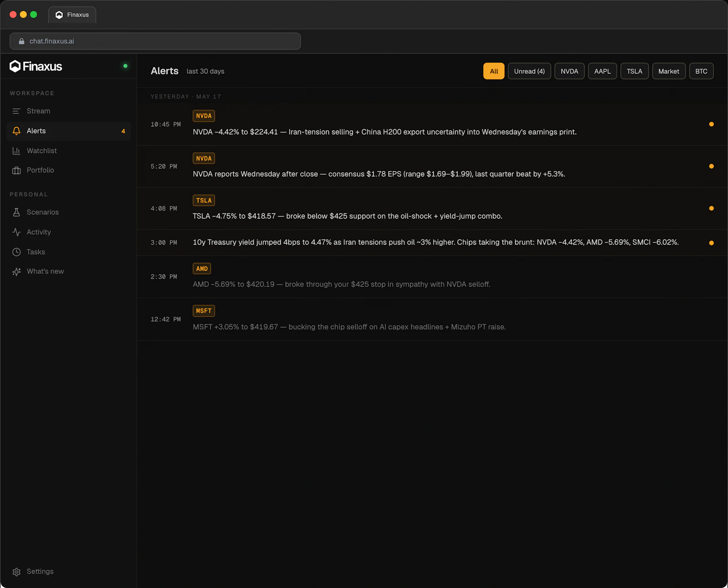Open Activity in the sidebar
The image size is (728, 588).
pyautogui.click(x=69, y=232)
